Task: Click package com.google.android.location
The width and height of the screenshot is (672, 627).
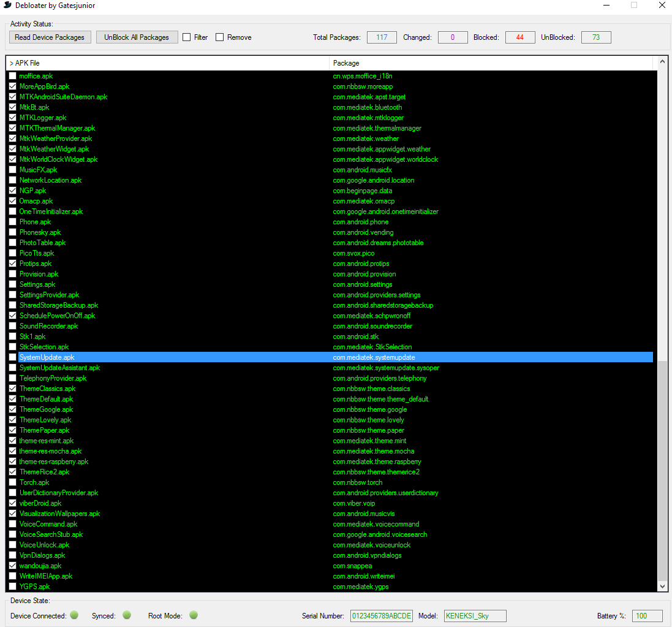Action: 374,180
